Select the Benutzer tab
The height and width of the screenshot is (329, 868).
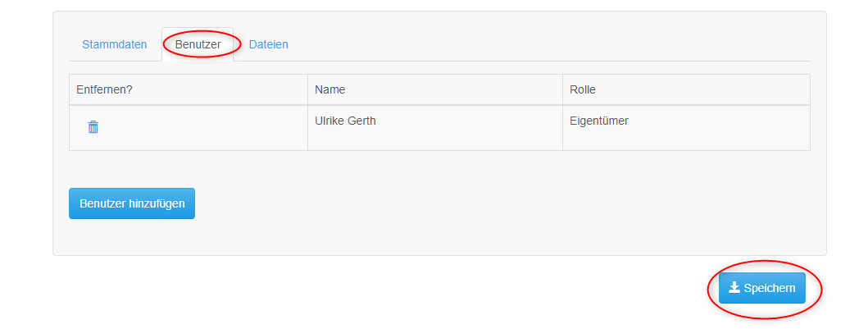click(198, 44)
